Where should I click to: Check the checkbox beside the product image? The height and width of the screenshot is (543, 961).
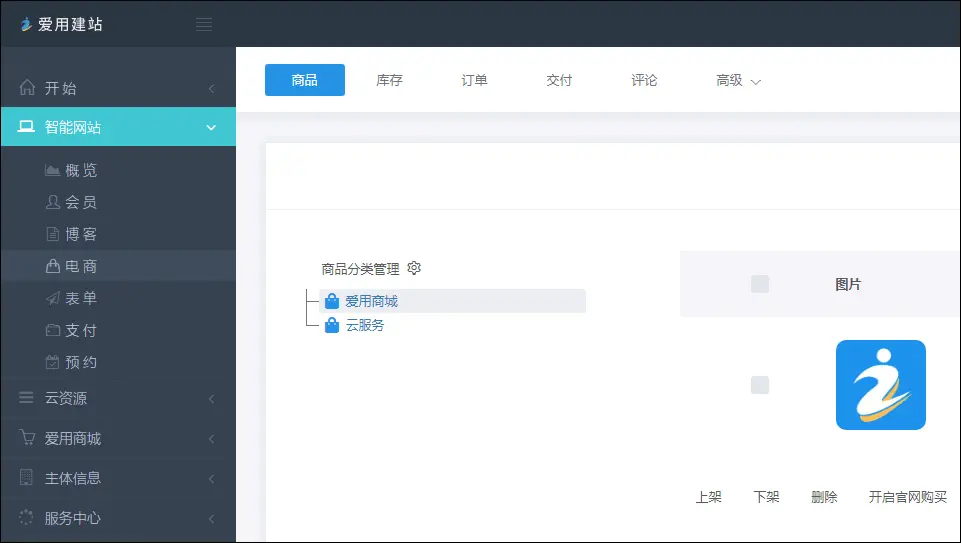760,385
